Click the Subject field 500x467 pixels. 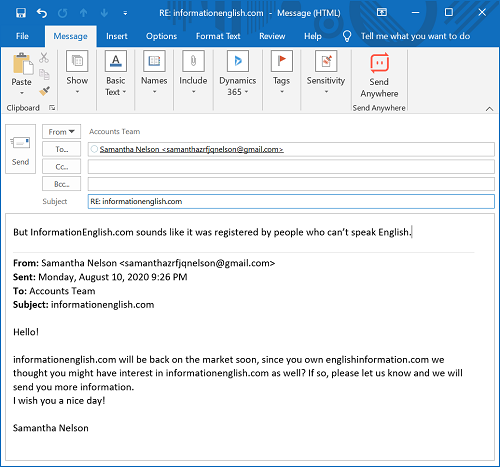click(x=291, y=202)
